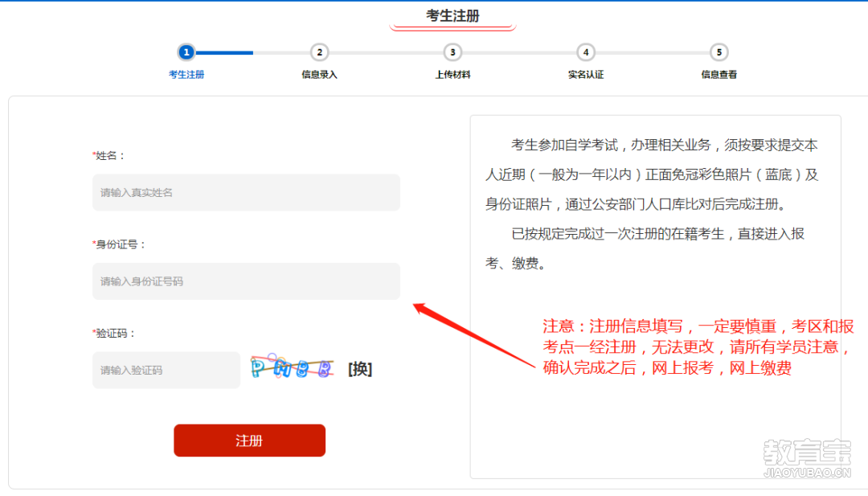Image resolution: width=868 pixels, height=496 pixels.
Task: Focus the 请输入身份证号码 ID field
Action: 247,281
